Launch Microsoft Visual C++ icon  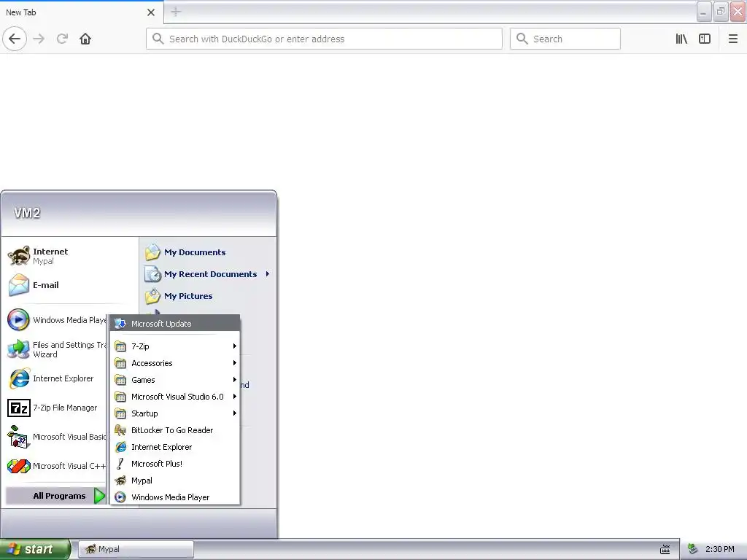[19, 466]
